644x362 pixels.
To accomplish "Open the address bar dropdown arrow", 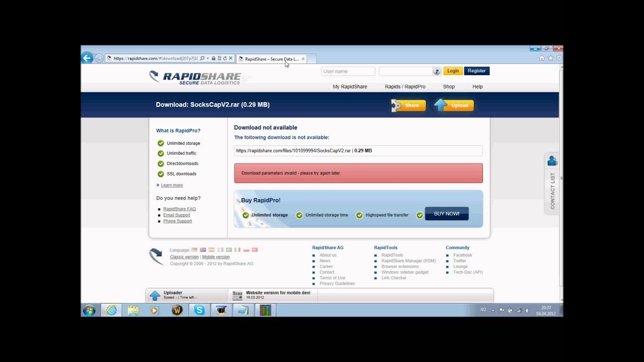I will pyautogui.click(x=207, y=58).
